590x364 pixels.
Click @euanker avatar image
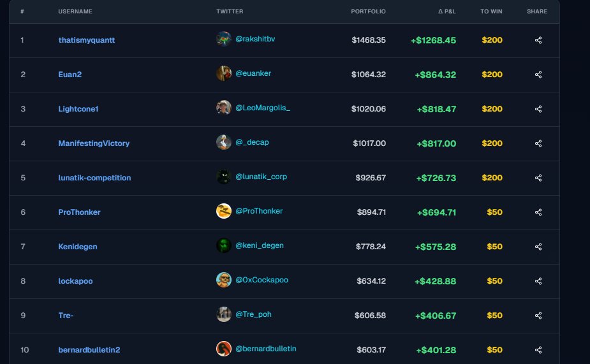223,73
